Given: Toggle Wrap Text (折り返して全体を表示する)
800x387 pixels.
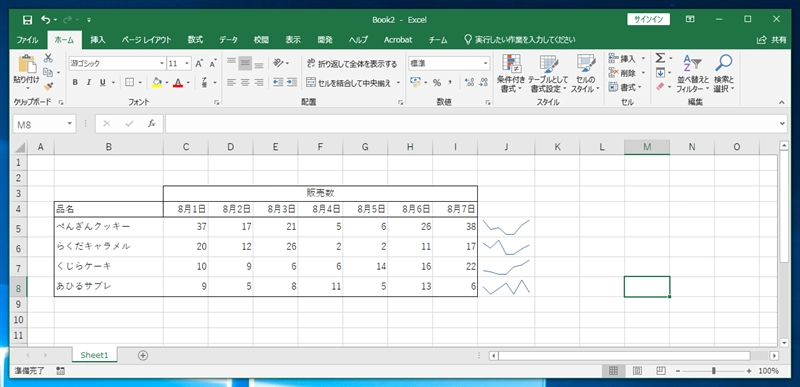Looking at the screenshot, I should click(x=352, y=64).
